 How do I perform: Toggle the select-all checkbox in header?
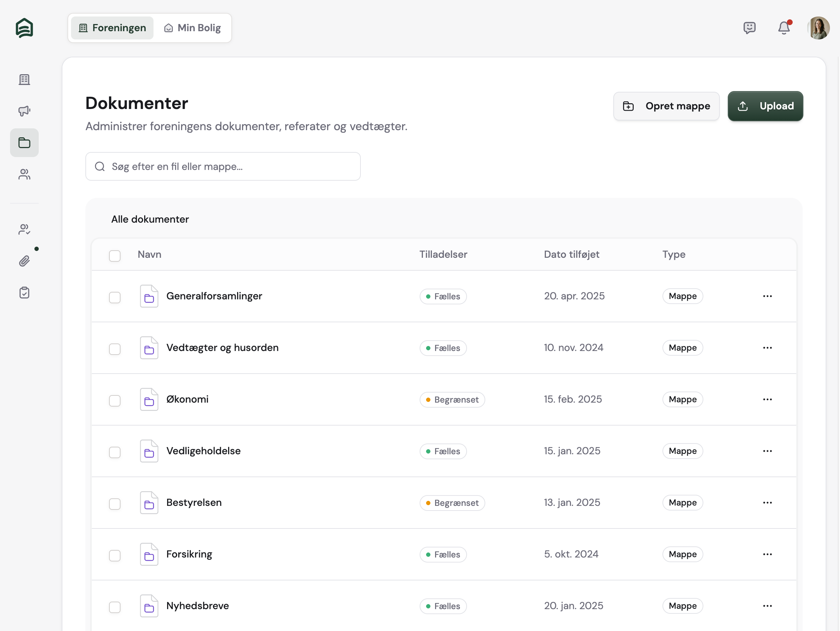click(x=115, y=256)
